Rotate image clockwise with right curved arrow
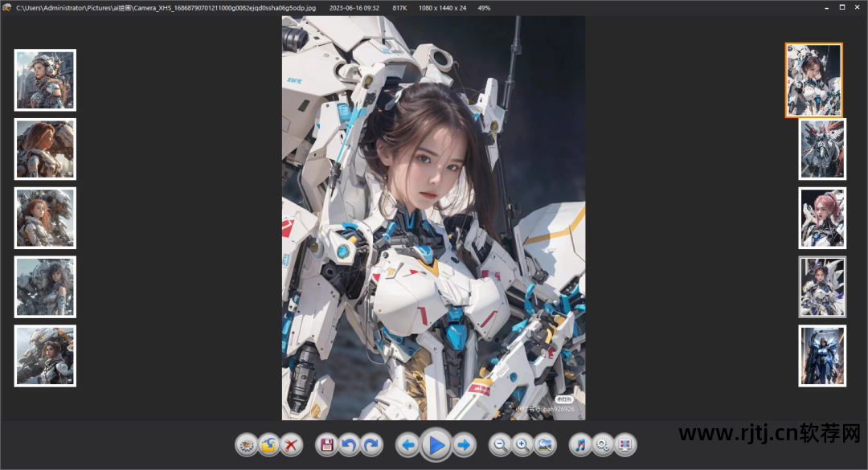The width and height of the screenshot is (868, 470). (x=371, y=444)
